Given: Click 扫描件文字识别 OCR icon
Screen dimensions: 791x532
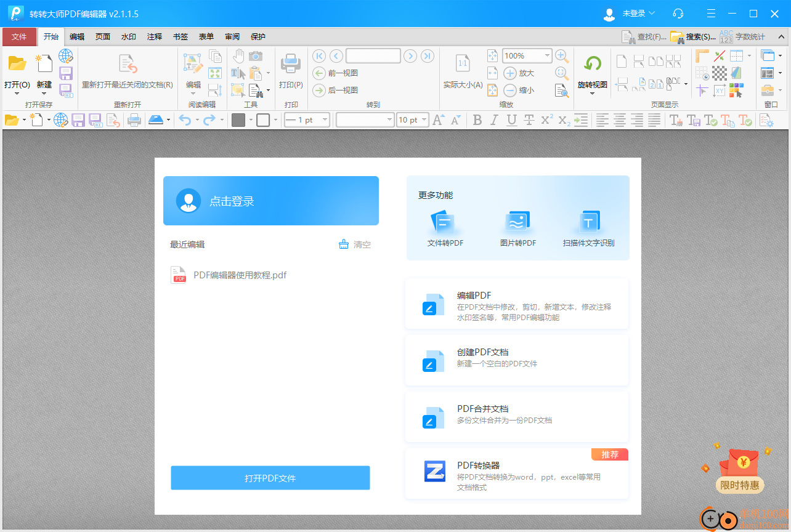Looking at the screenshot, I should (589, 223).
